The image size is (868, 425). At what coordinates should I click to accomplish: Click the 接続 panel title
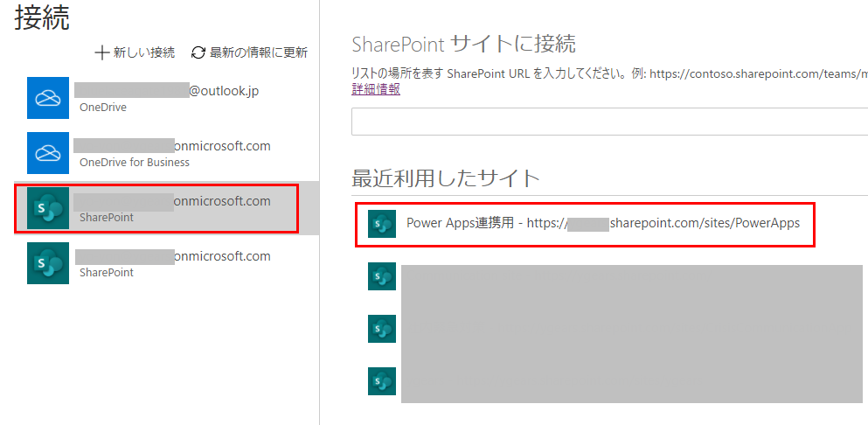point(43,19)
